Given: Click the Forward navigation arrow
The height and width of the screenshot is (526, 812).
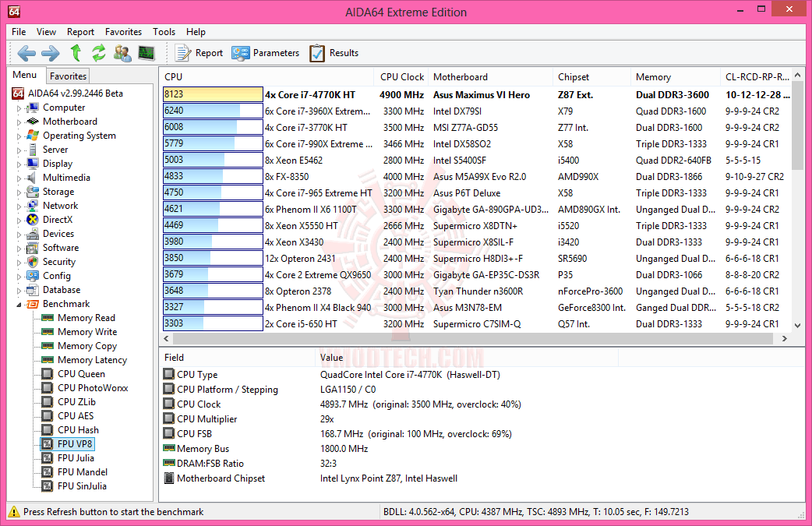Looking at the screenshot, I should (50, 53).
